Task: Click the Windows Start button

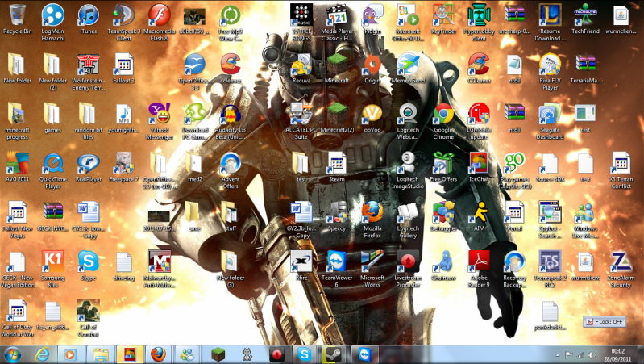Action: click(x=12, y=354)
